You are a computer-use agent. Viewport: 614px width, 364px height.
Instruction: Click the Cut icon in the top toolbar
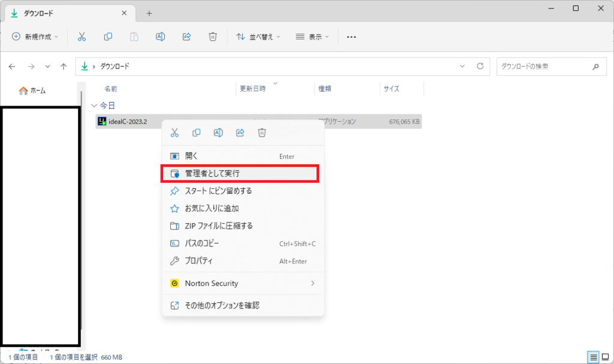pyautogui.click(x=82, y=37)
